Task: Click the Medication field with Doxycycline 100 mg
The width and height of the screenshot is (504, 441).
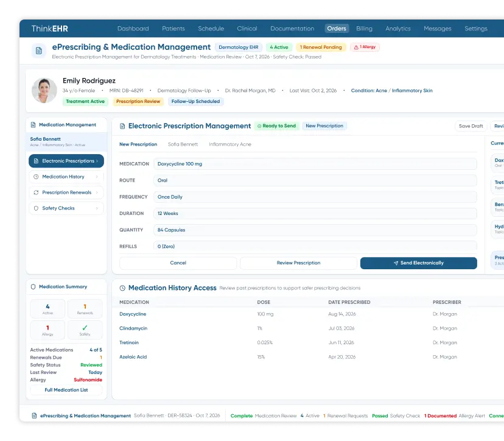Action: click(x=315, y=164)
